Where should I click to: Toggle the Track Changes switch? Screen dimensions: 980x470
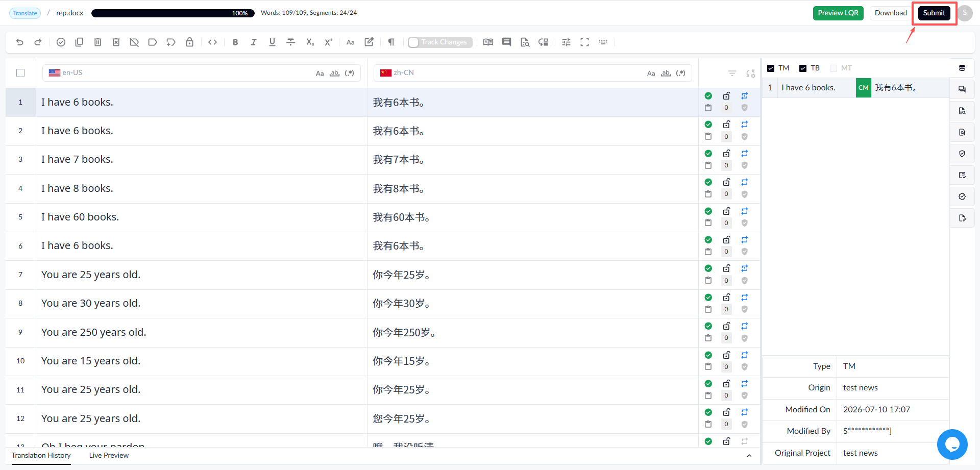pos(440,42)
